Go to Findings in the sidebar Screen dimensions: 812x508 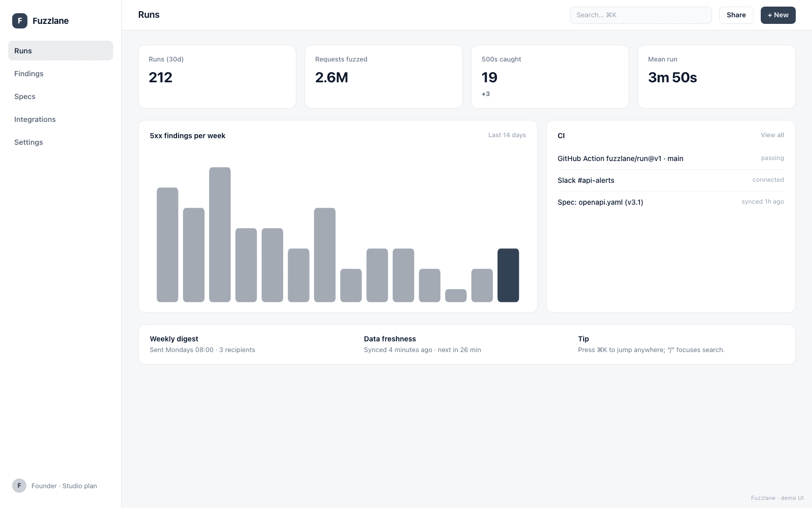coord(60,74)
